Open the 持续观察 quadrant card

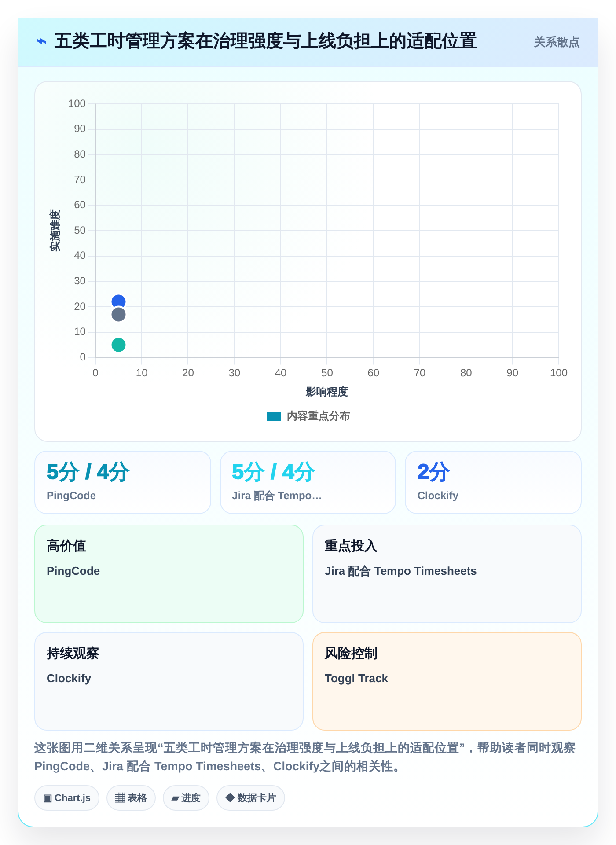[x=169, y=681]
